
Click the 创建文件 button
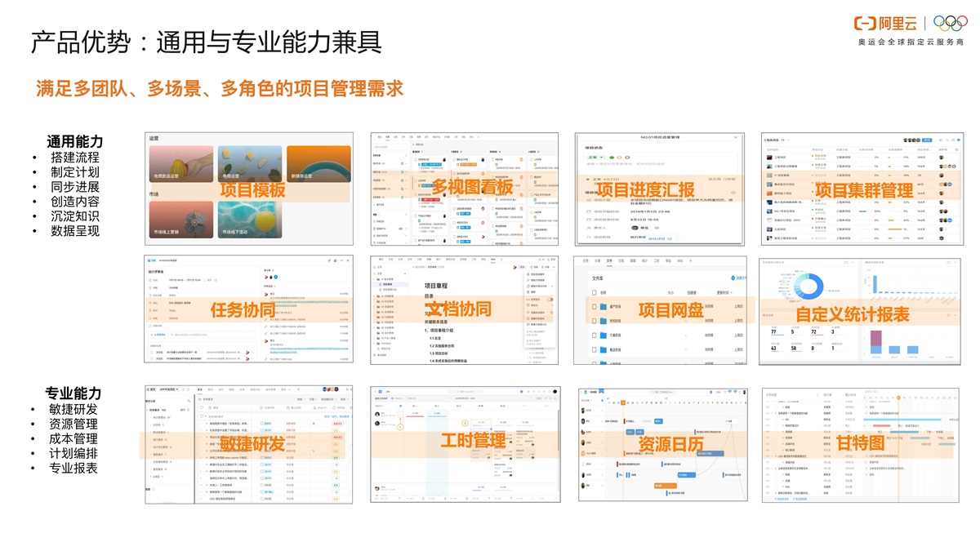736,278
